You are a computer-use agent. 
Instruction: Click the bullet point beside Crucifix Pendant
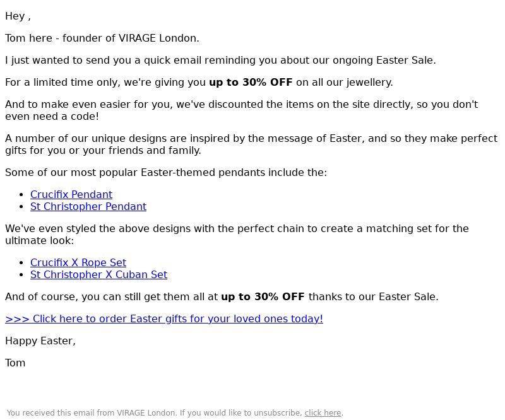(x=21, y=195)
